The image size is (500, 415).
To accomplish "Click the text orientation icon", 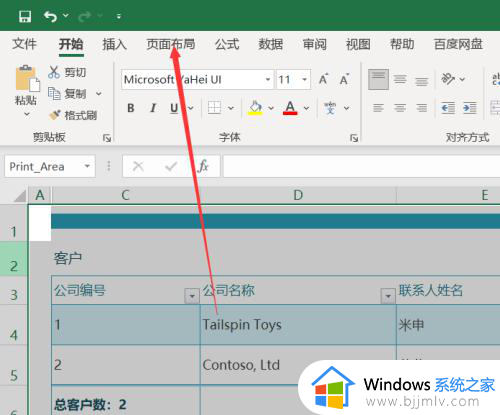I will 448,79.
